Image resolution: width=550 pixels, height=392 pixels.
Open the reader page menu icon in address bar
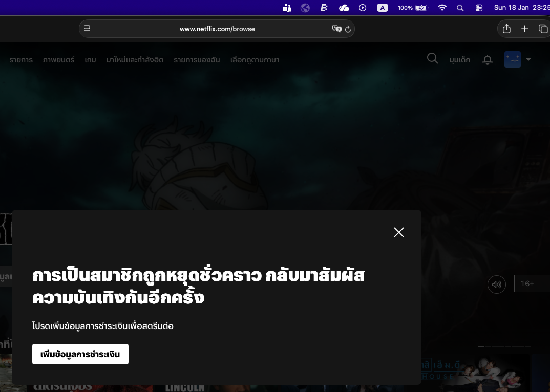point(87,29)
